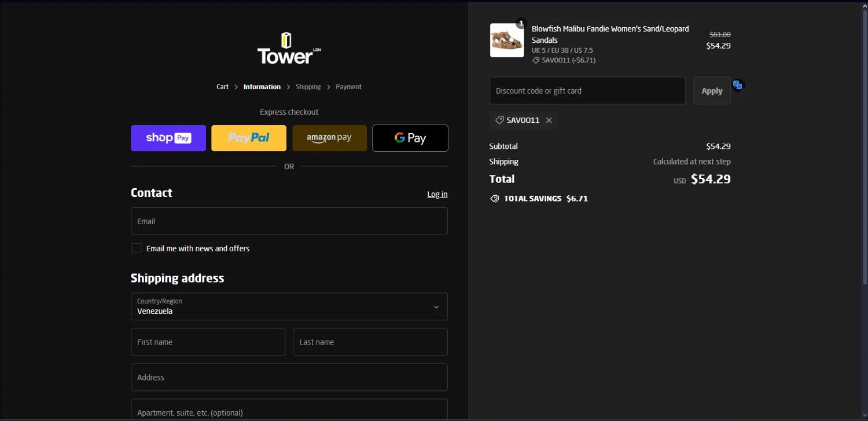
Task: Click the 'UK 5 / EU 38 / US 7.5' size text
Action: click(x=562, y=50)
